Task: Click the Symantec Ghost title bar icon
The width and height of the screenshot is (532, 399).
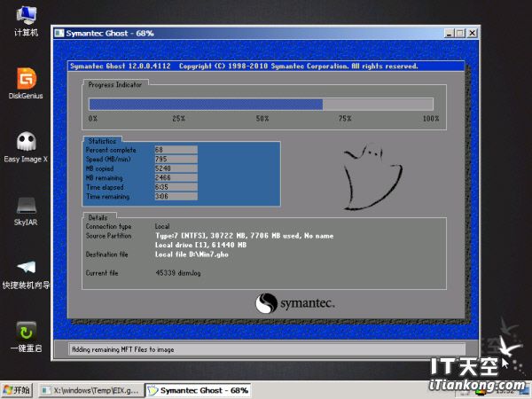Action: click(59, 34)
